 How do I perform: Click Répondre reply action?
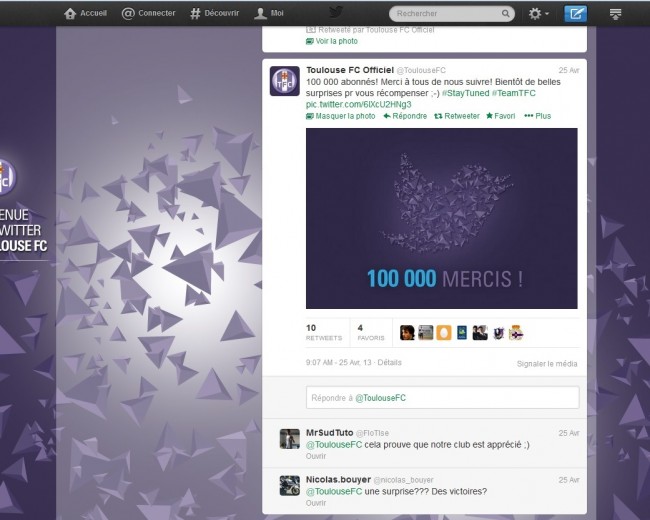405,116
